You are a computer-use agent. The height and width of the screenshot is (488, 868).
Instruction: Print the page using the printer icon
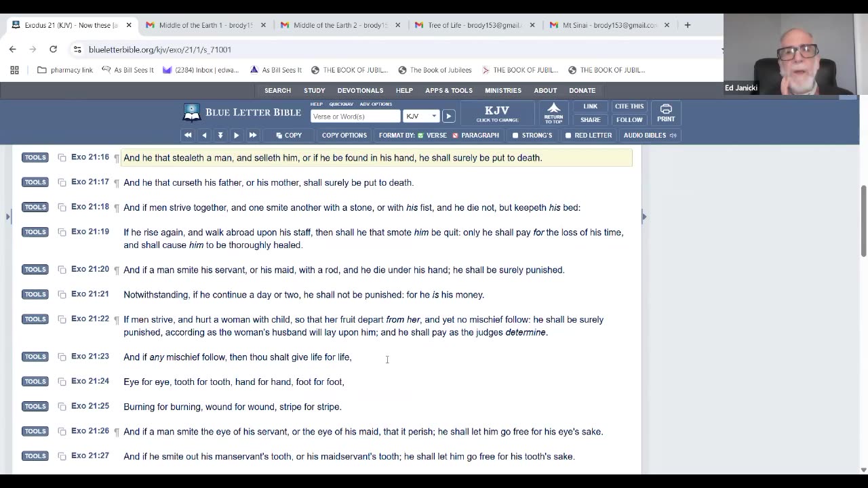pos(666,113)
